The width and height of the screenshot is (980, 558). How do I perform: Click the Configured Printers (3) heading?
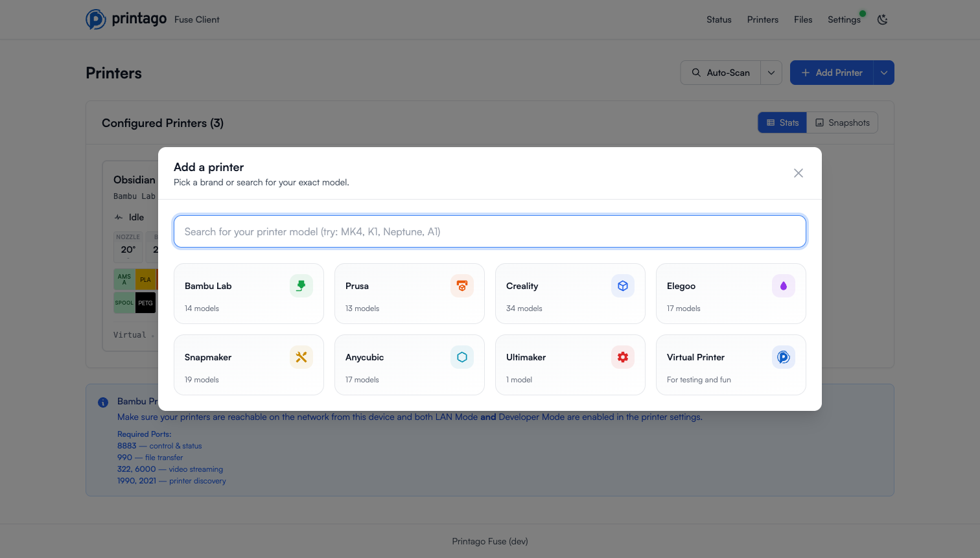click(x=163, y=123)
